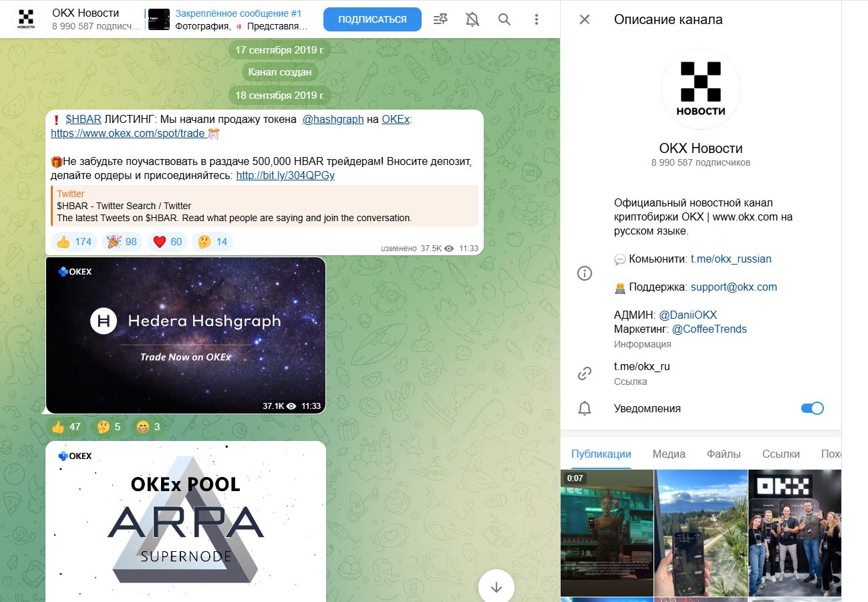868x602 pixels.
Task: Open the $HBAR cashtag link
Action: tap(84, 119)
